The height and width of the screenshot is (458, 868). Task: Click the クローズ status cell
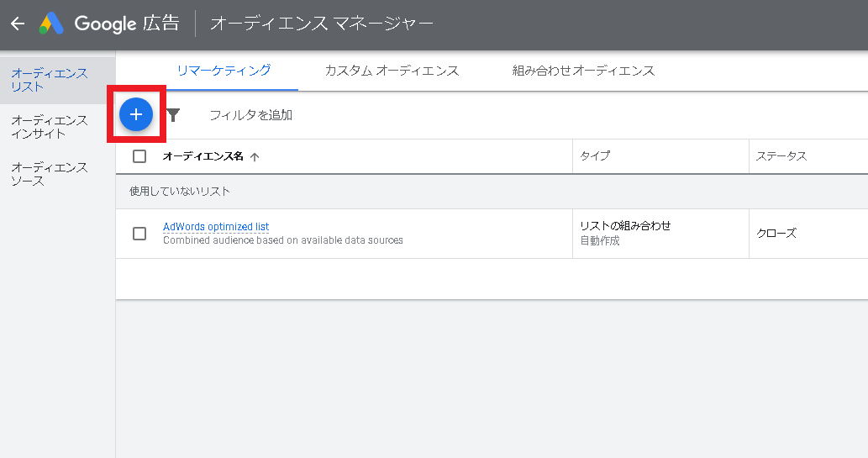tap(776, 233)
